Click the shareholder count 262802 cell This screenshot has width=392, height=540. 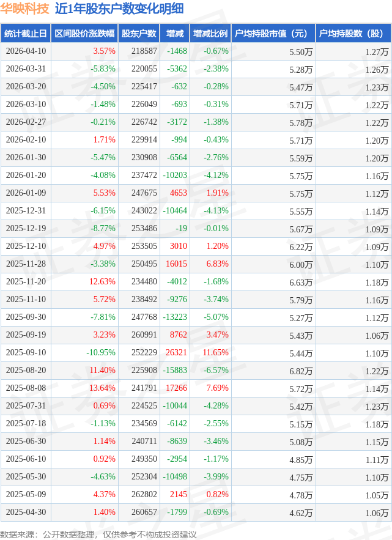tap(144, 495)
